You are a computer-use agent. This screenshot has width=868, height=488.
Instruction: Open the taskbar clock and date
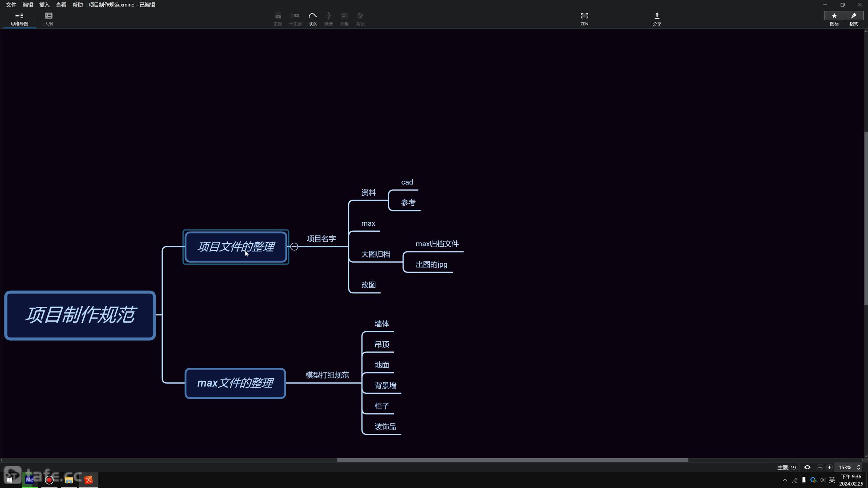(x=851, y=480)
